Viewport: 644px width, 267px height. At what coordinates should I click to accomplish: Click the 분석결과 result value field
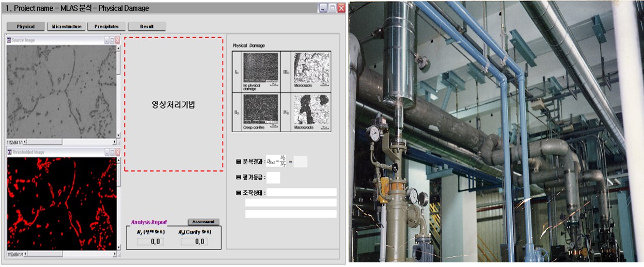pos(300,162)
